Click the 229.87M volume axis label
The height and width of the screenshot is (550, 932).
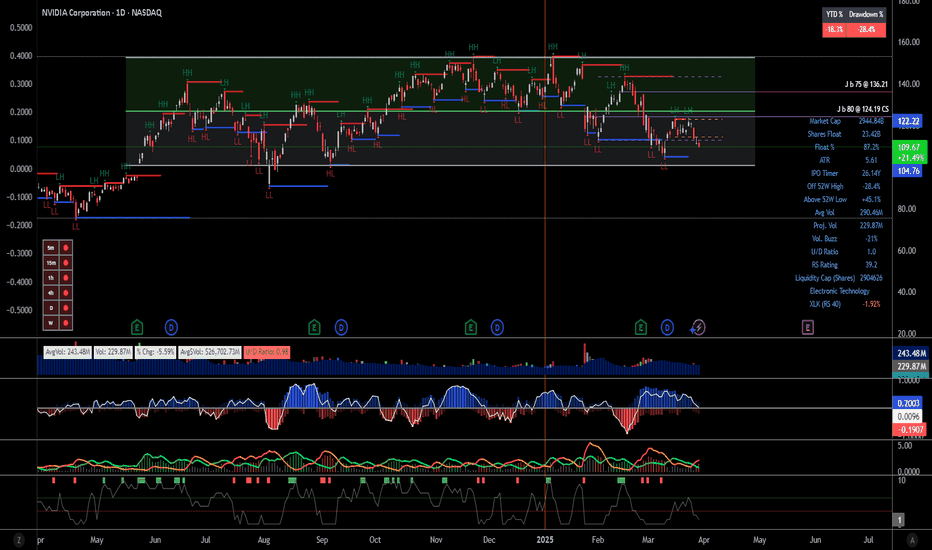[911, 366]
